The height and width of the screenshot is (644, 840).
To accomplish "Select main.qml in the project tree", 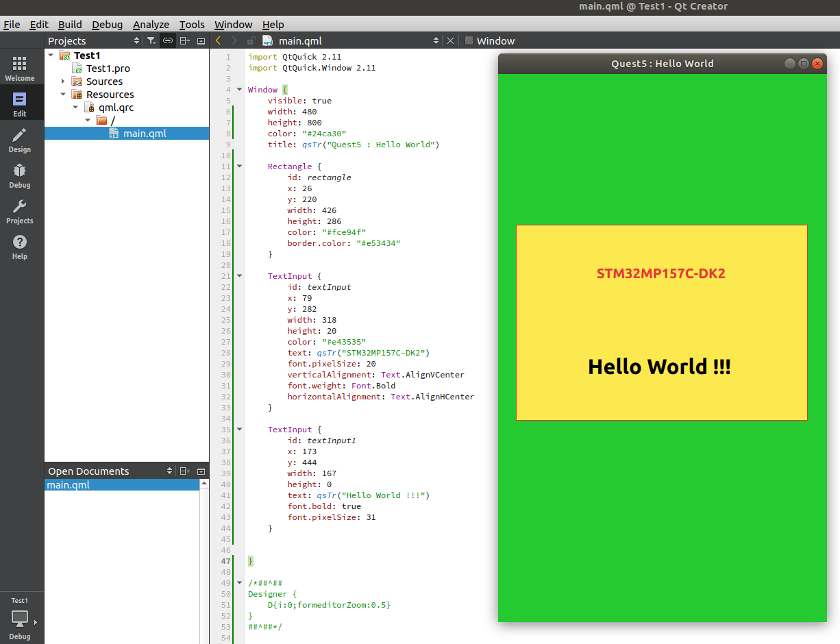I will click(x=145, y=134).
